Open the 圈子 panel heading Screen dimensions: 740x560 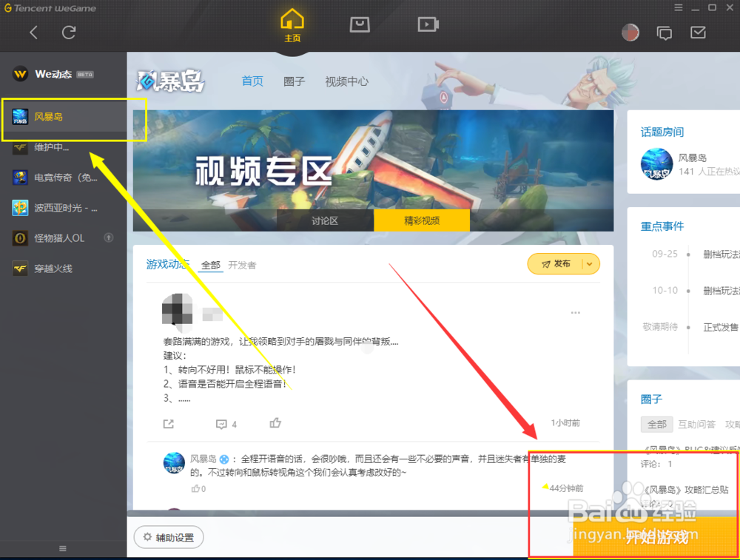point(652,399)
